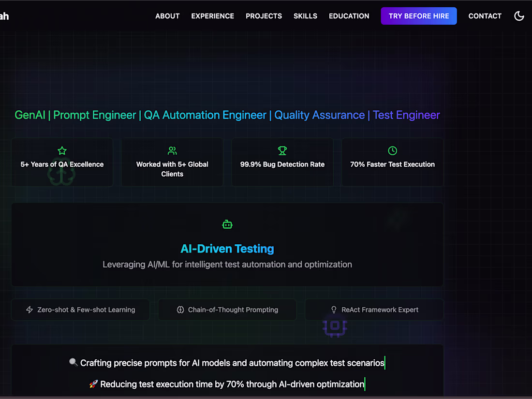Toggle dark mode with the moon icon
Image resolution: width=532 pixels, height=399 pixels.
pyautogui.click(x=519, y=16)
